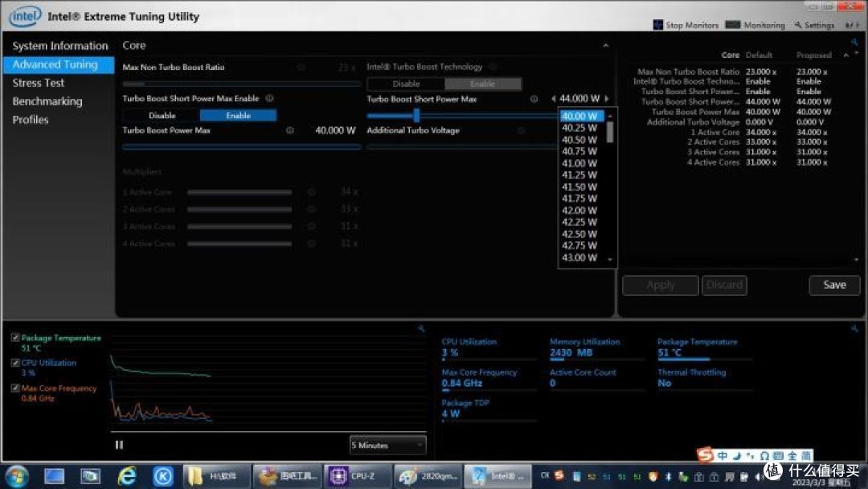Screen dimensions: 868x489
Task: Open the 5 Minutes time range dropdown
Action: pos(387,446)
